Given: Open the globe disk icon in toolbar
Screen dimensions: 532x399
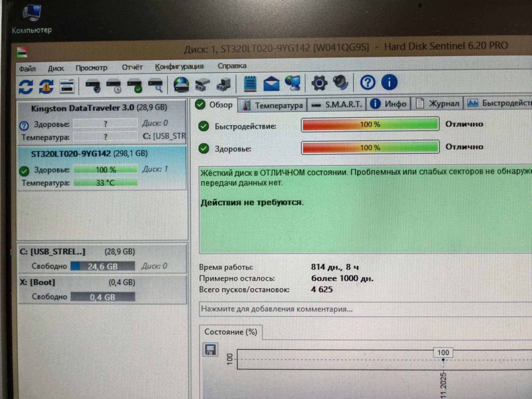Looking at the screenshot, I should click(181, 85).
